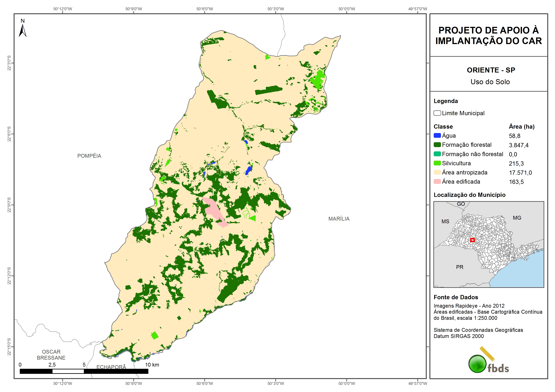555x392 pixels.
Task: Click the Fonte de Dados heading
Action: point(456,297)
